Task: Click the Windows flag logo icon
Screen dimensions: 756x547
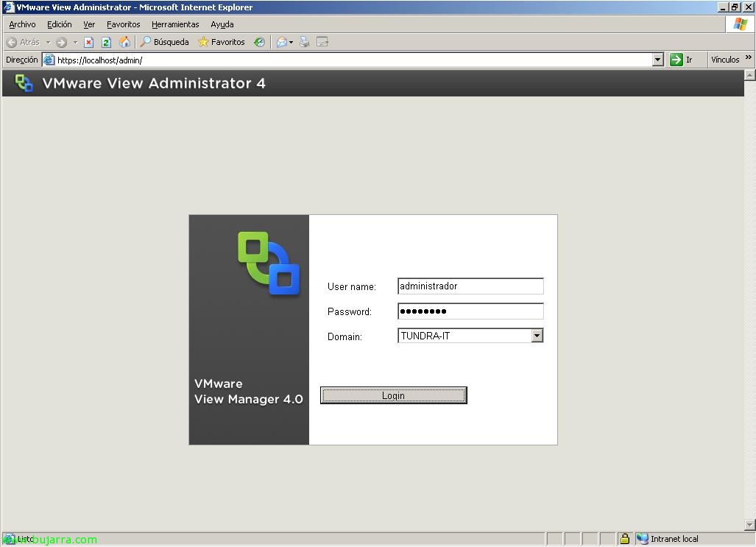Action: 740,24
